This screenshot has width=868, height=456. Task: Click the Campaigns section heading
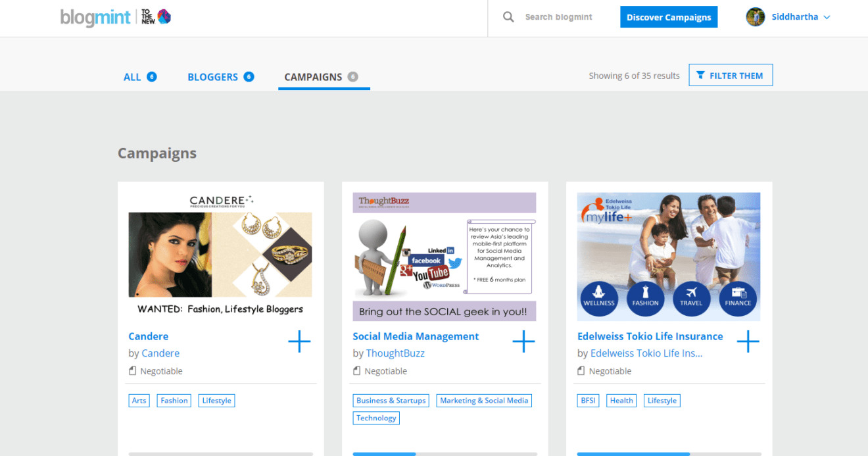157,153
